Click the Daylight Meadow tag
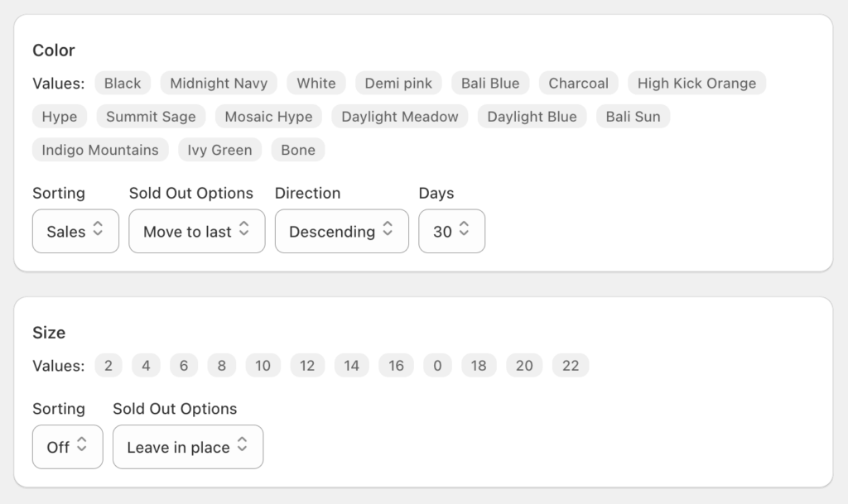Screen dimensions: 848x504 400,117
